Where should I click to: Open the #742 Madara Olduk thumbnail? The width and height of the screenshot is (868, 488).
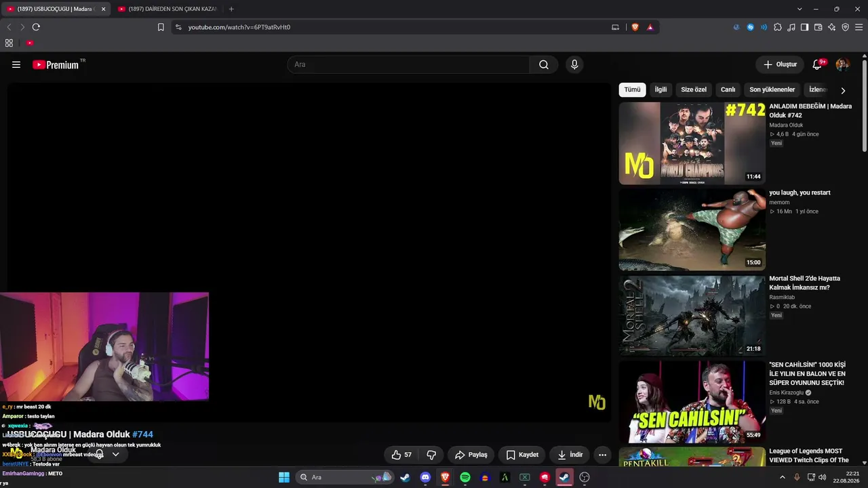tap(692, 143)
